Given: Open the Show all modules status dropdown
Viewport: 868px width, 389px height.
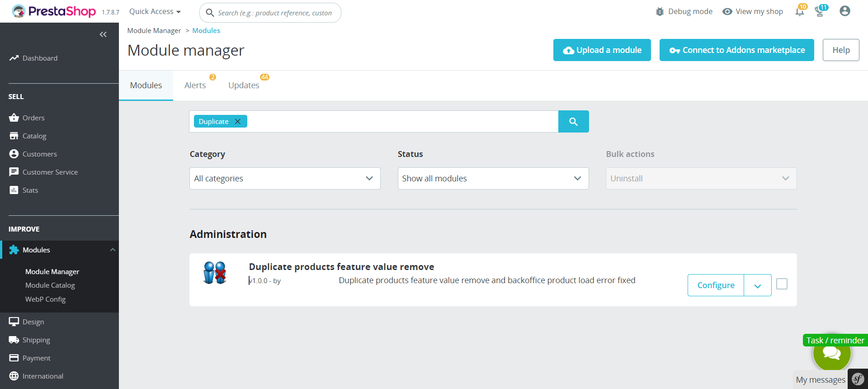Looking at the screenshot, I should (493, 179).
